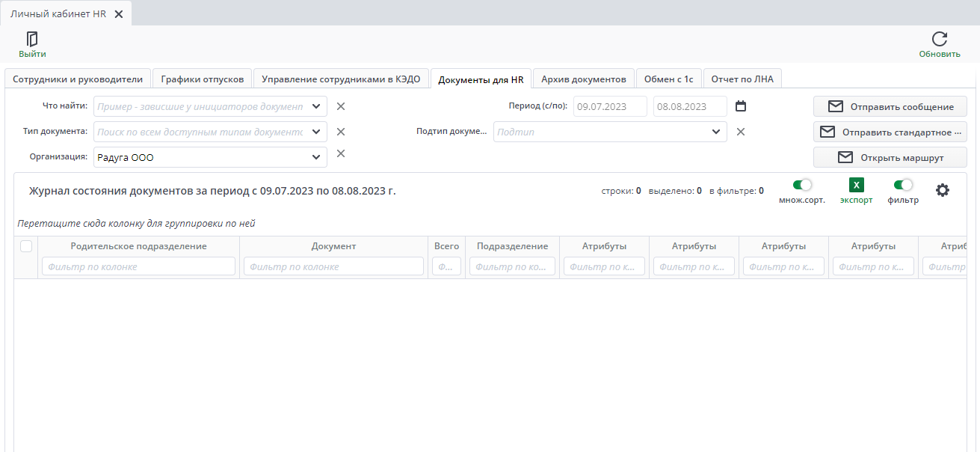Clear the Что найти search field
This screenshot has width=980, height=452.
point(340,106)
